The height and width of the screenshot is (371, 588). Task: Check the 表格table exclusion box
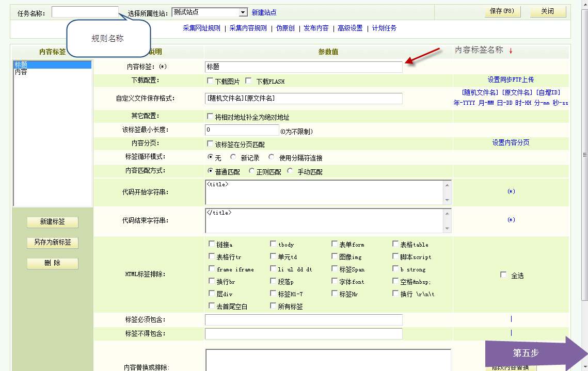click(395, 244)
